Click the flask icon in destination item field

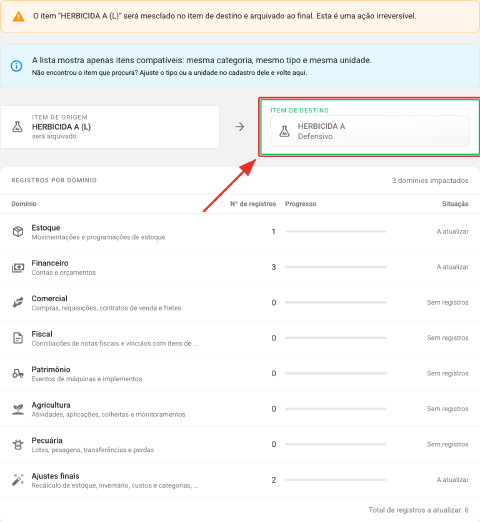pos(284,131)
